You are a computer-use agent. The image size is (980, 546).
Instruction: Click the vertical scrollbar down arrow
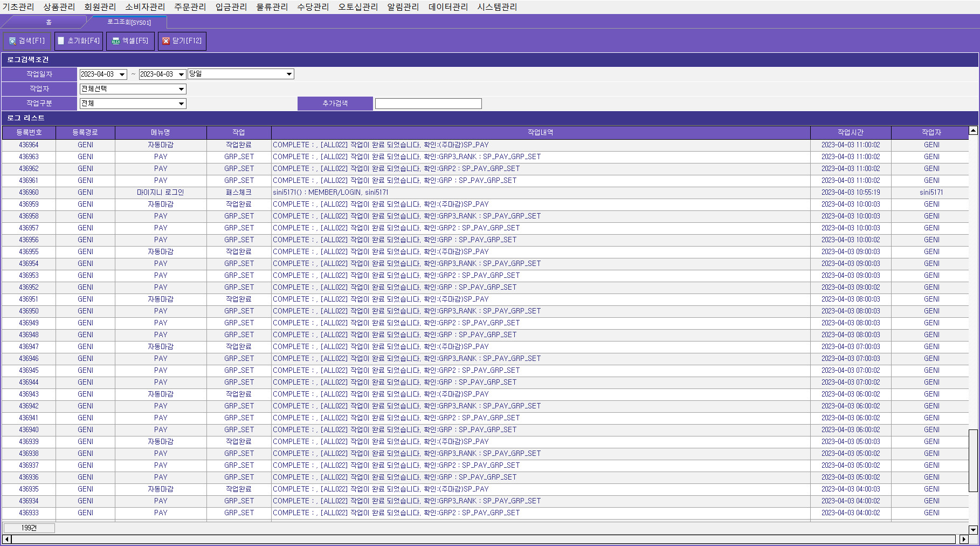pos(973,530)
